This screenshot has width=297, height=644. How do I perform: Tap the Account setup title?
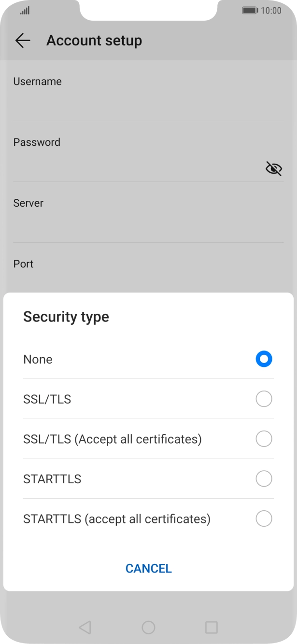coord(94,41)
